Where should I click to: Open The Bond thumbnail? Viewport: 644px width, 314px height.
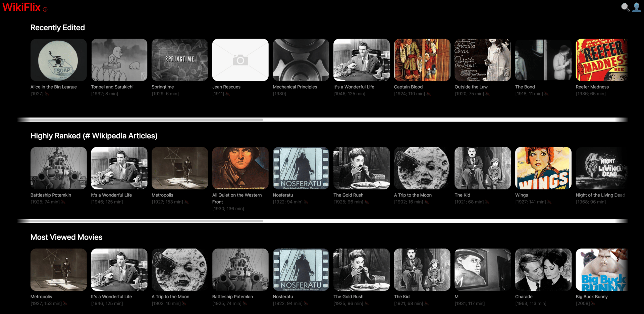click(x=543, y=60)
